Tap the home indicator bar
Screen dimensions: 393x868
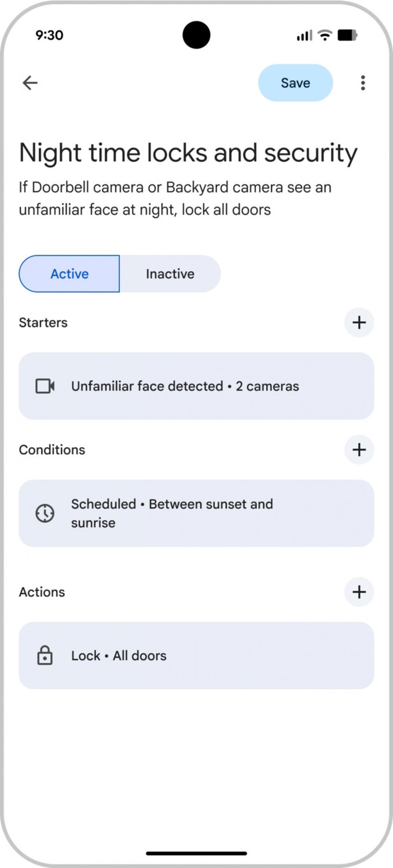tap(196, 854)
